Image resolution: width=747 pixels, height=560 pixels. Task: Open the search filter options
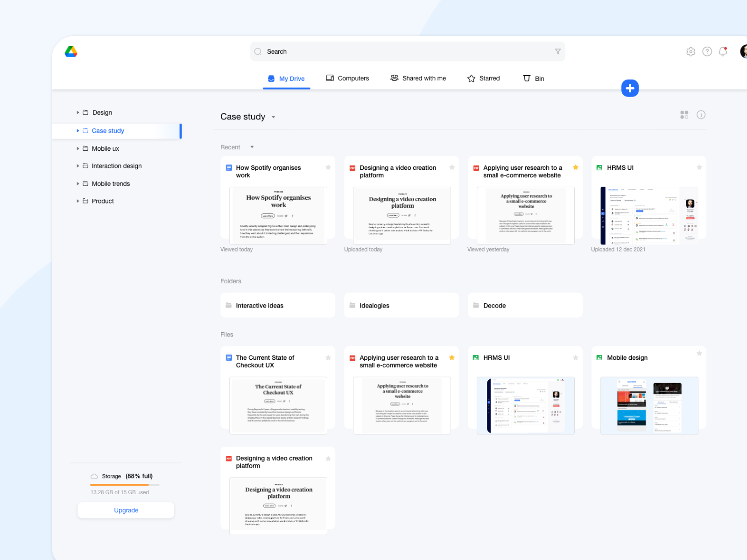click(x=558, y=51)
